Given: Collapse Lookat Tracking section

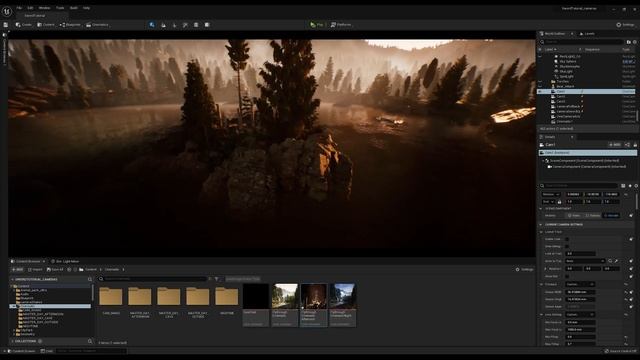Looking at the screenshot, I should (x=542, y=232).
